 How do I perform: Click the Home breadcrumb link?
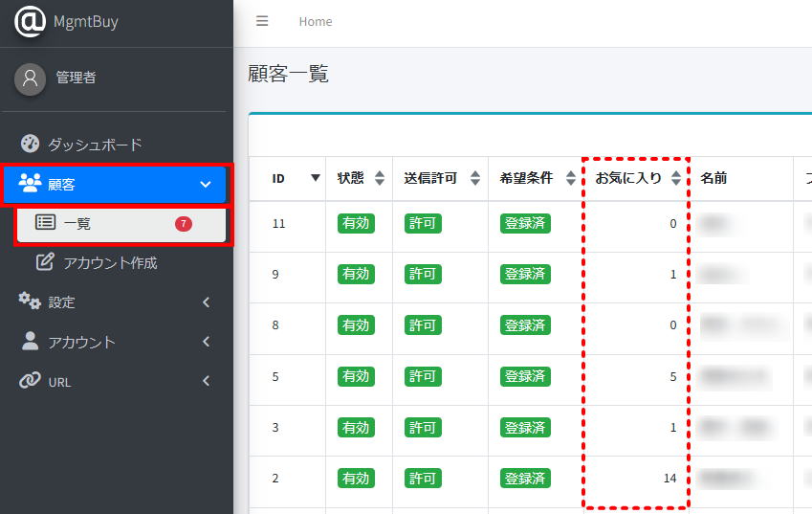click(316, 21)
